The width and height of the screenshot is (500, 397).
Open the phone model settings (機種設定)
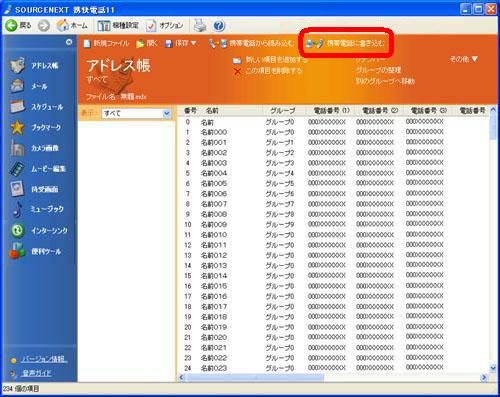click(118, 25)
